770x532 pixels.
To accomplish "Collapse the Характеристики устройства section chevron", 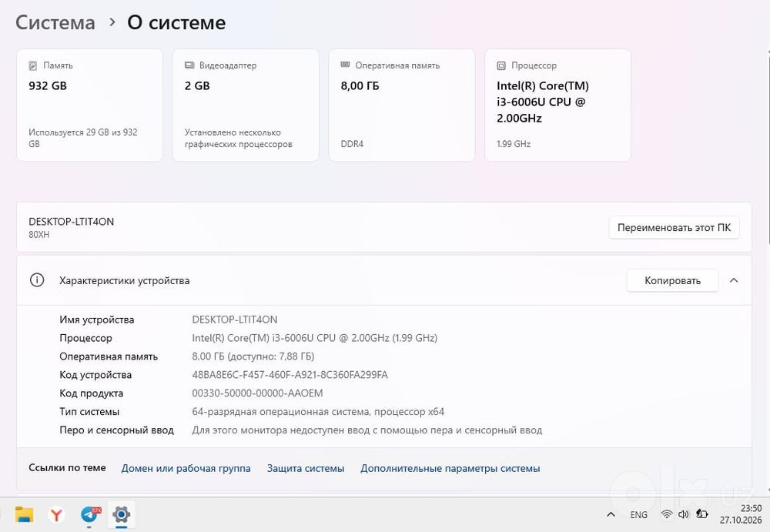I will click(x=734, y=280).
